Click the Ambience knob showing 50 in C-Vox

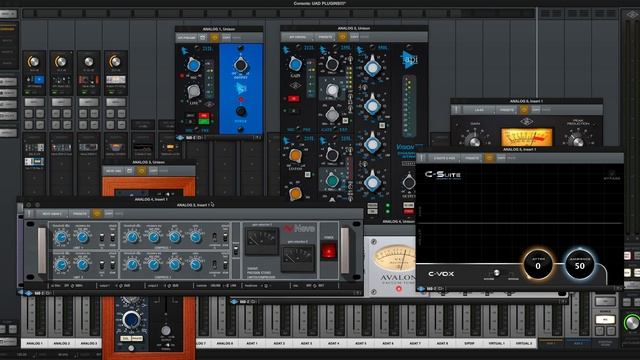579,265
